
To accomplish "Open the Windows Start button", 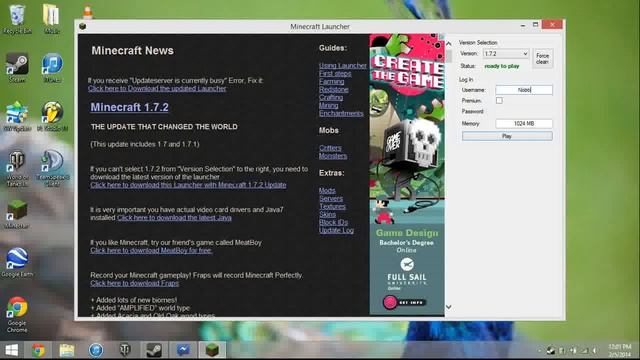I will point(11,350).
